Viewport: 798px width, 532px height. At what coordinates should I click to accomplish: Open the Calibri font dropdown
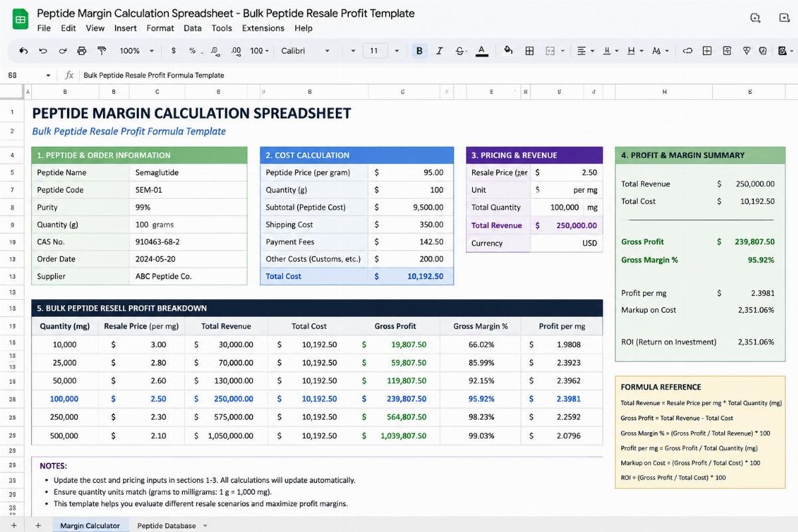pyautogui.click(x=305, y=51)
